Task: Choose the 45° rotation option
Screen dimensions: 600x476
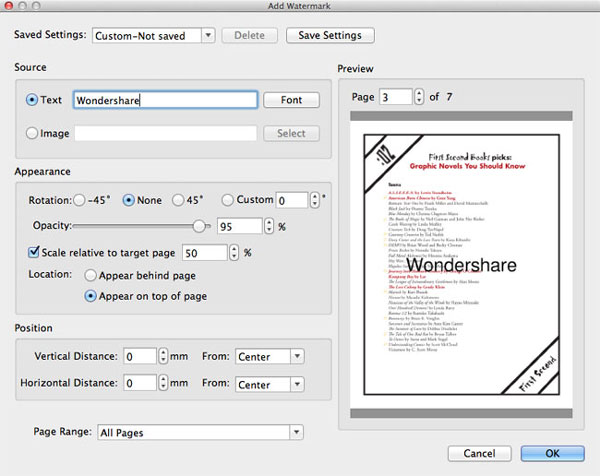Action: [x=178, y=200]
